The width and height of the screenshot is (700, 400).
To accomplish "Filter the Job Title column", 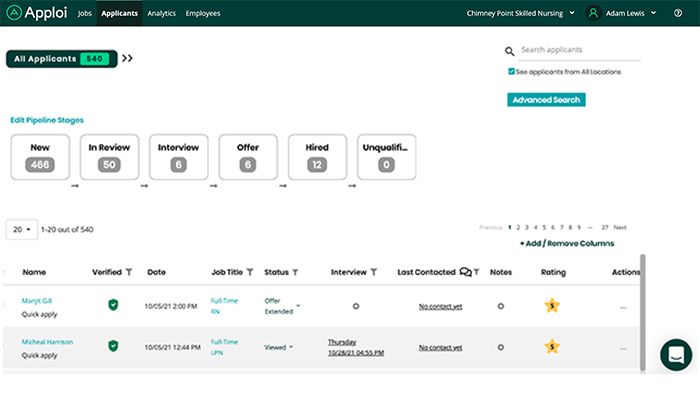I will [x=250, y=272].
